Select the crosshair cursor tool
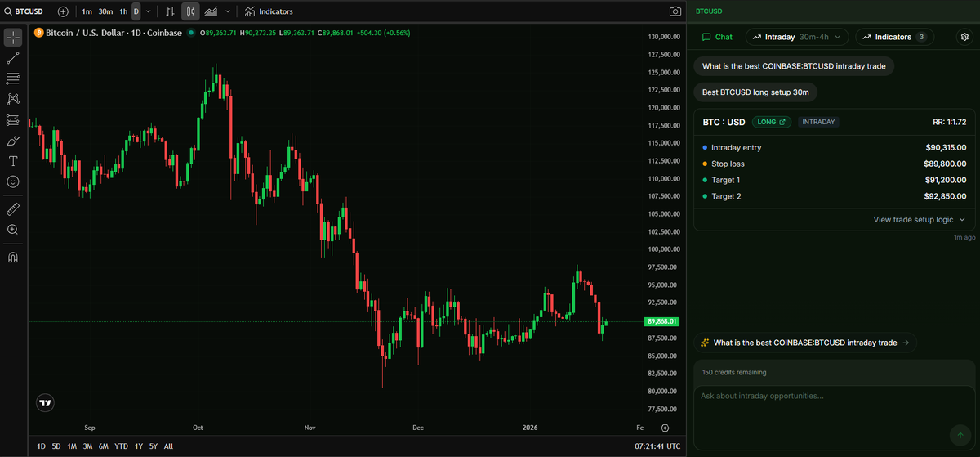 (x=13, y=38)
